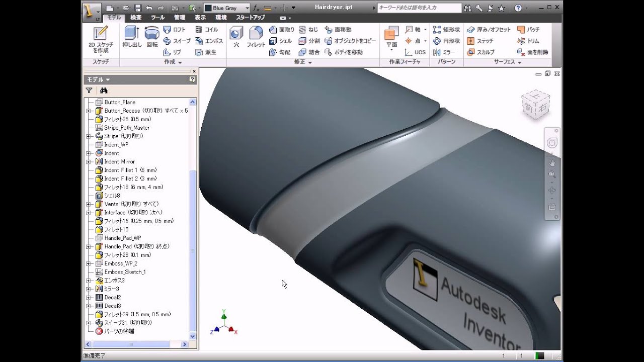Select the 回転 revolve tool
The width and height of the screenshot is (644, 362).
152,37
